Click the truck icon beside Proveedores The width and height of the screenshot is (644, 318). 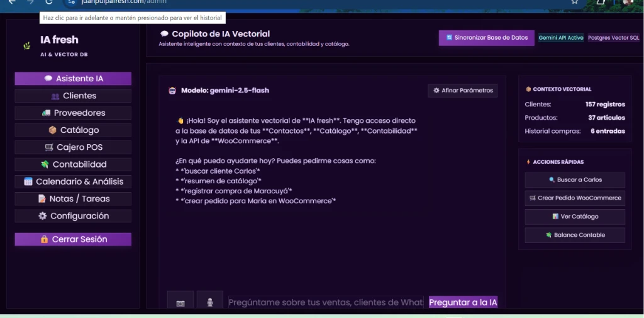point(46,113)
